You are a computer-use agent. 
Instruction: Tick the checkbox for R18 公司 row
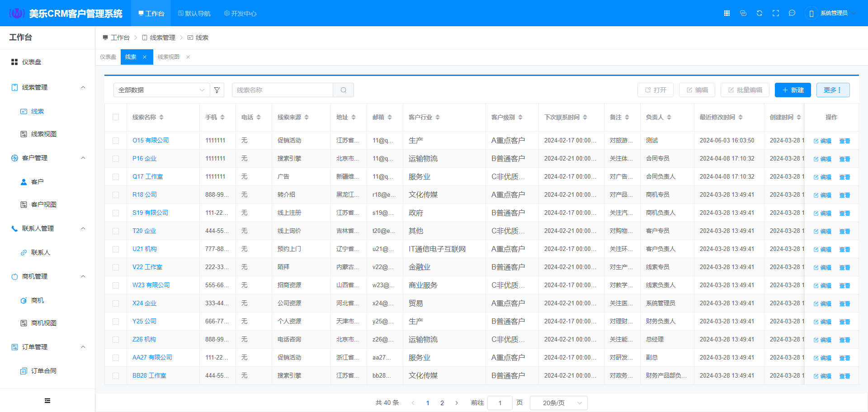coord(116,195)
